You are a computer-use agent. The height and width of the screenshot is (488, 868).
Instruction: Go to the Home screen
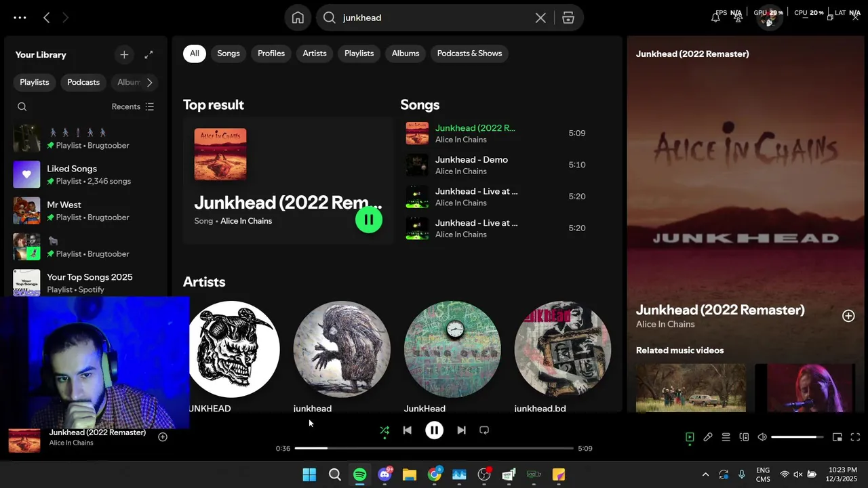pyautogui.click(x=298, y=18)
